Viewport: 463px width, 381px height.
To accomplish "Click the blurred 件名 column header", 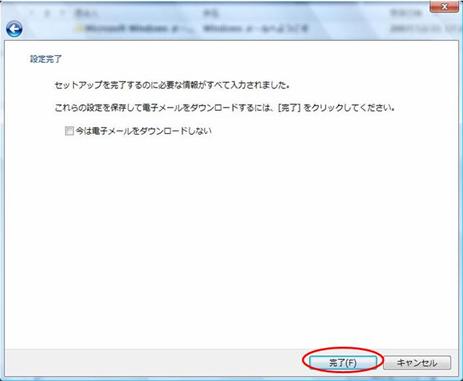I will pos(210,14).
